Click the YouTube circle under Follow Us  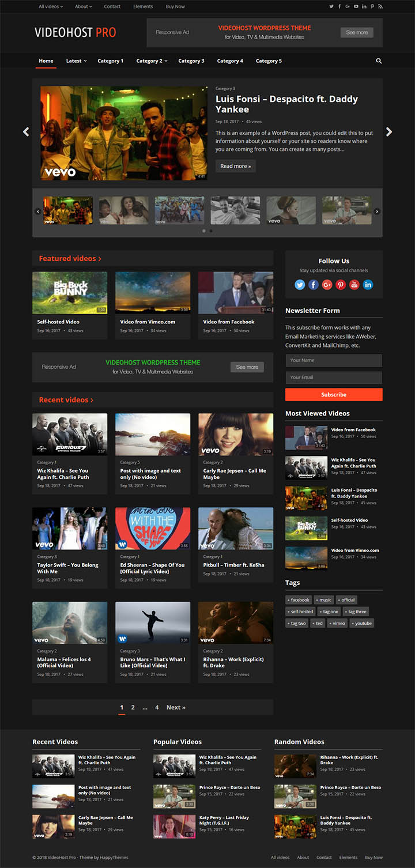[x=354, y=284]
